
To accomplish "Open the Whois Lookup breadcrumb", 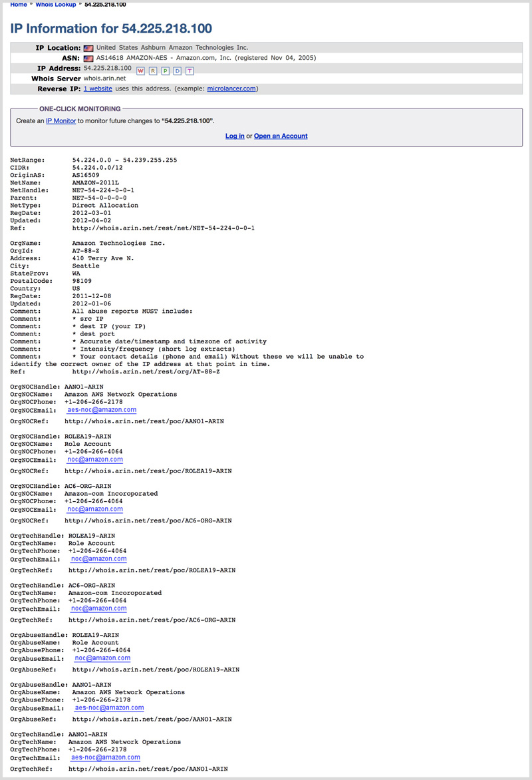I will click(56, 5).
